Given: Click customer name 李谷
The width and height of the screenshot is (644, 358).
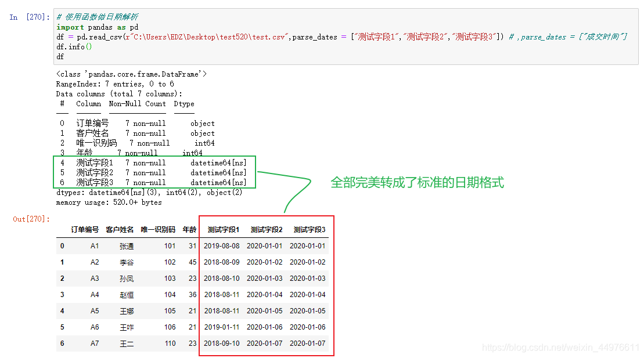Looking at the screenshot, I should pyautogui.click(x=127, y=262).
